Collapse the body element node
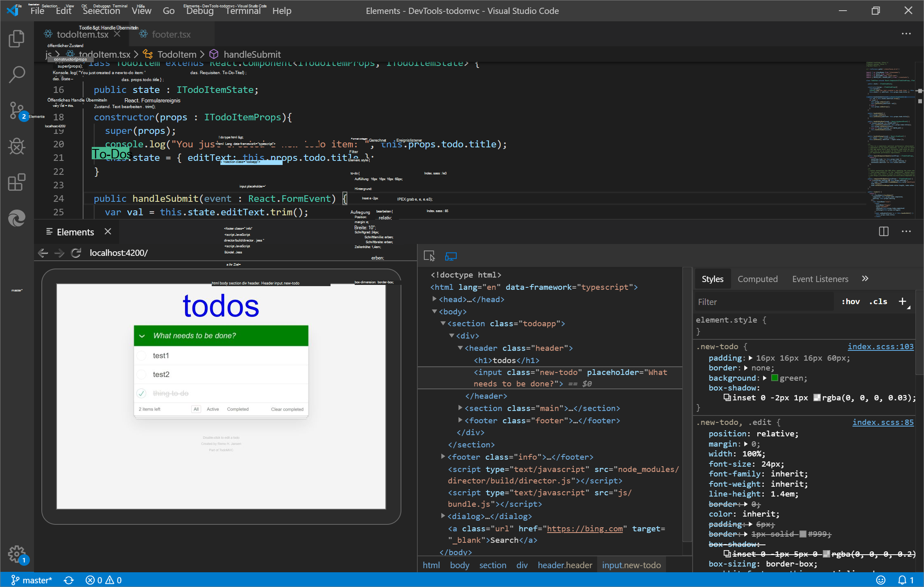 pyautogui.click(x=435, y=312)
